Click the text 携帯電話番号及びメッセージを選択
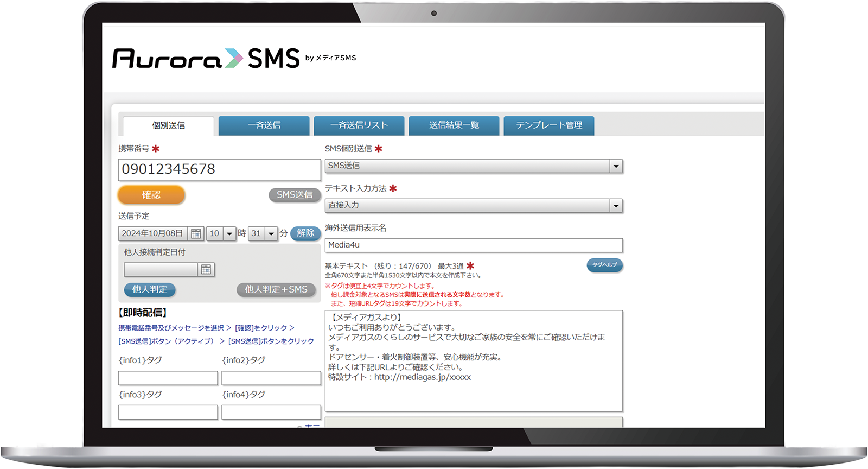 click(x=171, y=328)
